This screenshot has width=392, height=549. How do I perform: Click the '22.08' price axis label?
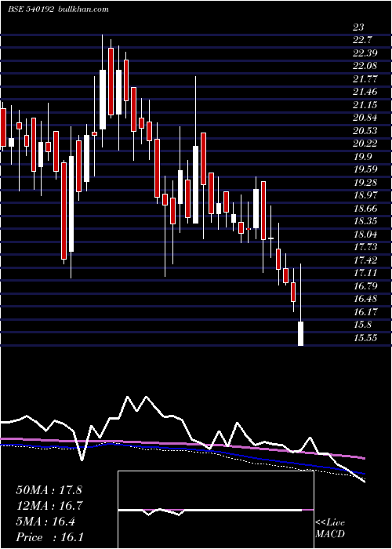pos(365,66)
